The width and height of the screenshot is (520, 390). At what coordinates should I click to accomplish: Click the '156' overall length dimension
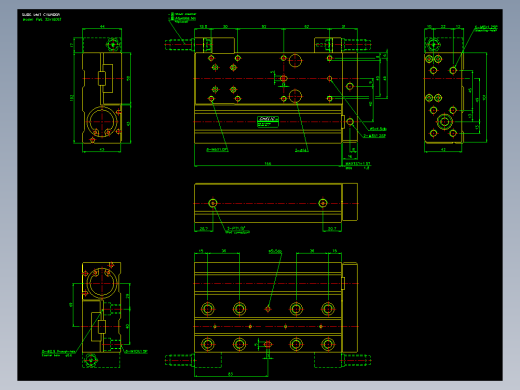coord(268,164)
